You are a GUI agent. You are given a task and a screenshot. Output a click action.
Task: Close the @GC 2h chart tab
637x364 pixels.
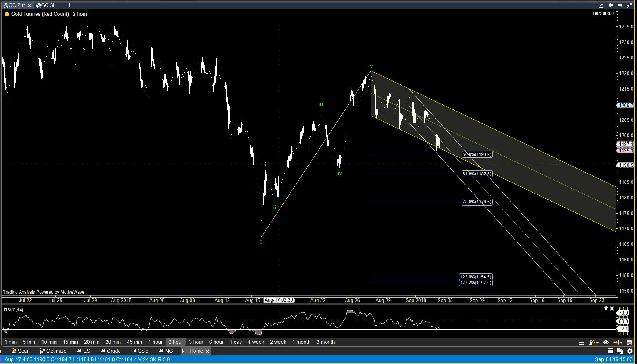pos(29,5)
